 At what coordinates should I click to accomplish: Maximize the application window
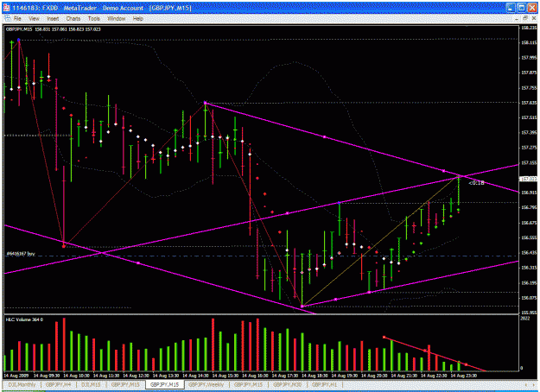tap(521, 8)
